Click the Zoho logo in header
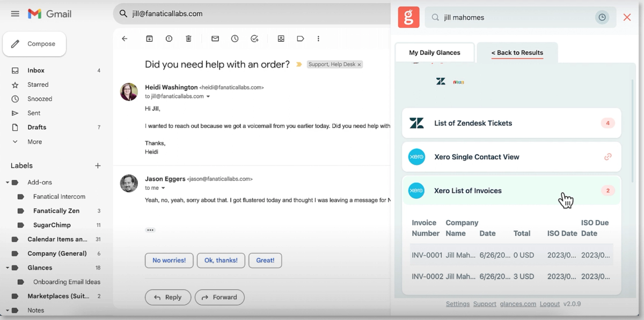Screen dimensions: 644x320 pyautogui.click(x=458, y=82)
